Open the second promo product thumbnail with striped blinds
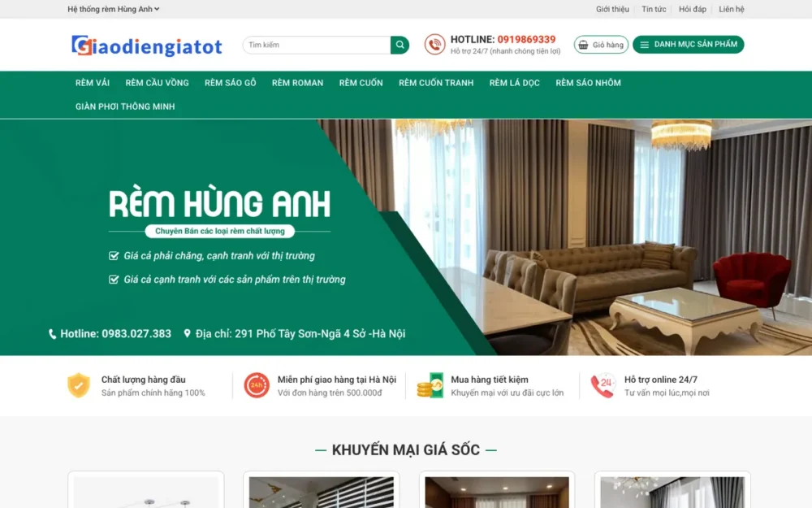The image size is (812, 508). (321, 492)
